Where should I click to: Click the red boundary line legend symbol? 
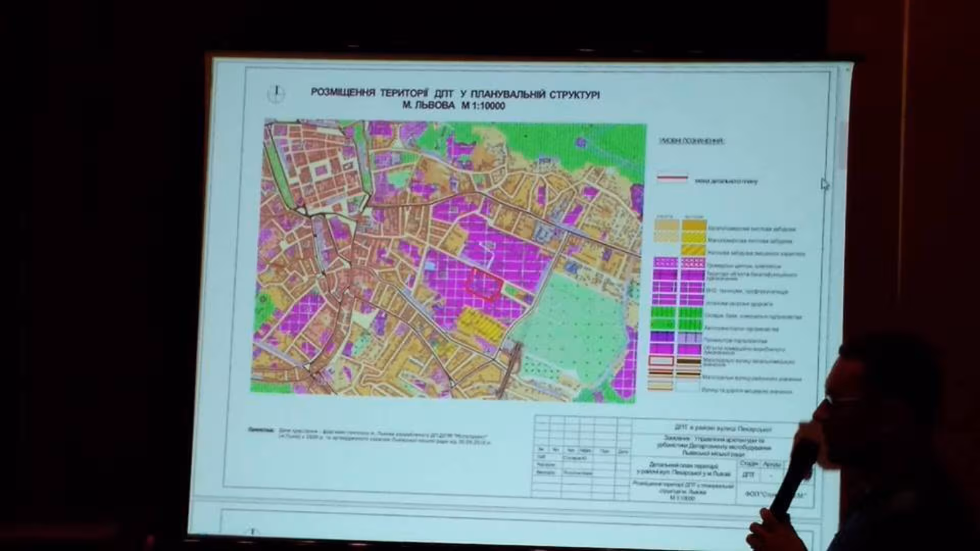(x=672, y=179)
